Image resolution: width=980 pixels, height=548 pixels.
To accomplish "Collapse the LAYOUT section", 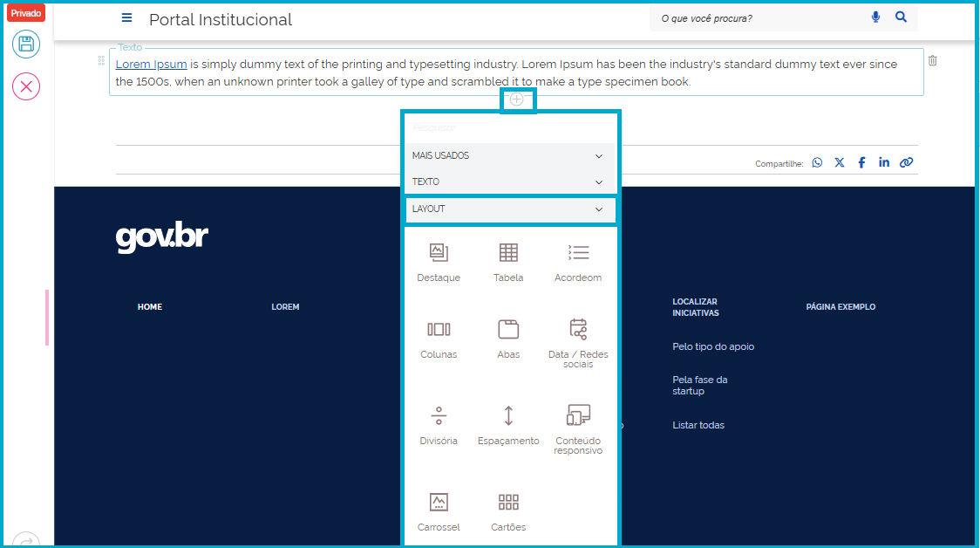I will click(x=508, y=209).
